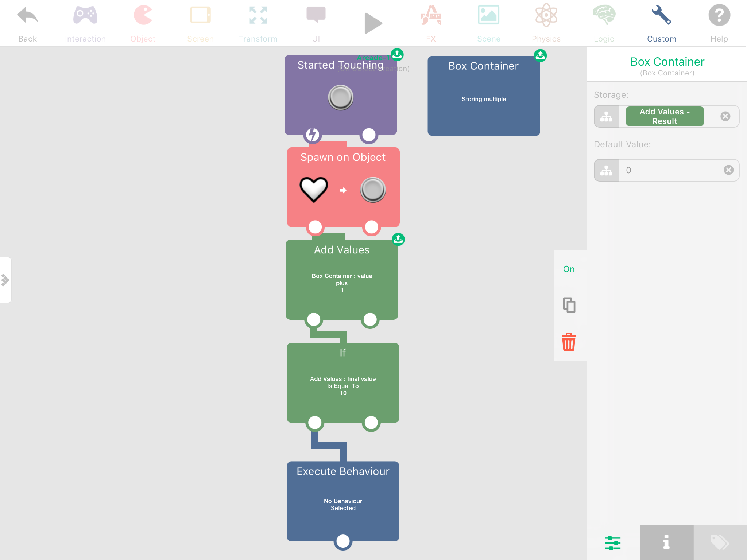Open Default Value hierarchy picker
Viewport: 747px width, 560px height.
click(607, 170)
